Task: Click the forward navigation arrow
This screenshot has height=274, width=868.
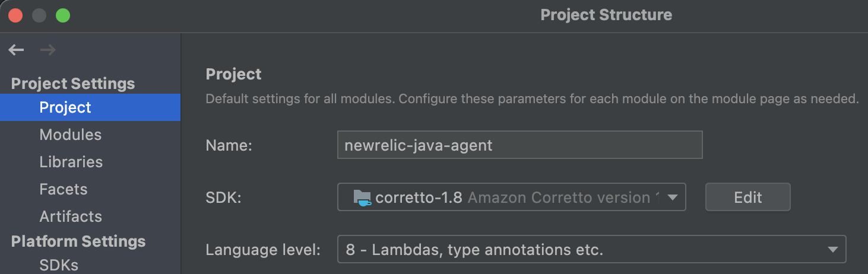Action: coord(47,50)
